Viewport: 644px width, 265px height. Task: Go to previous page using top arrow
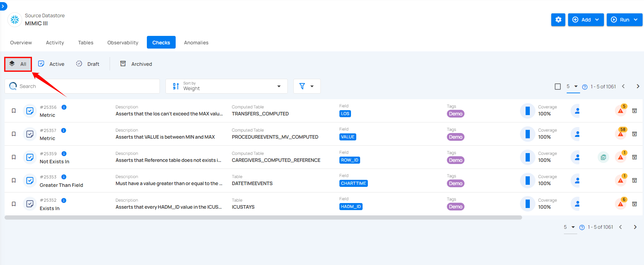tap(623, 86)
